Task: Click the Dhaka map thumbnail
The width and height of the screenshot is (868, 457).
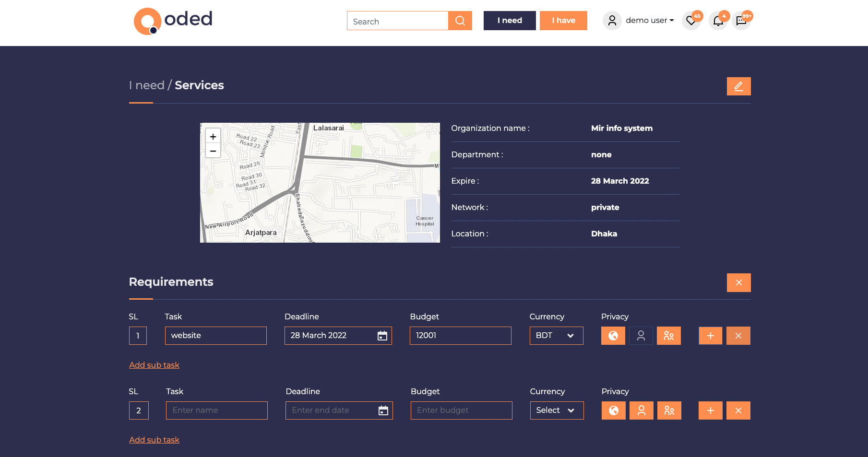Action: point(320,183)
